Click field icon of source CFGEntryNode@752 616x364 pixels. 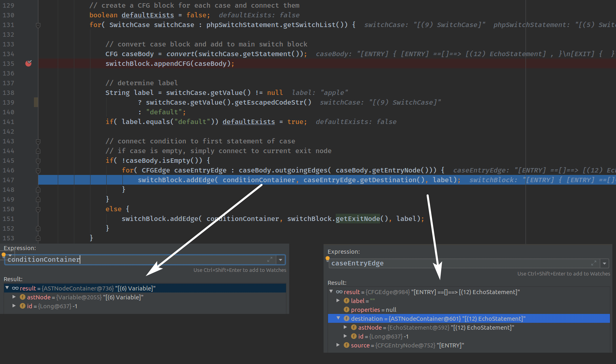[347, 345]
